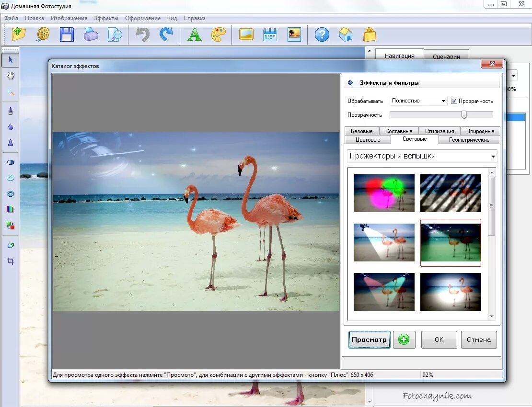
Task: Select the colored spotlights effect thumbnail
Action: 384,192
